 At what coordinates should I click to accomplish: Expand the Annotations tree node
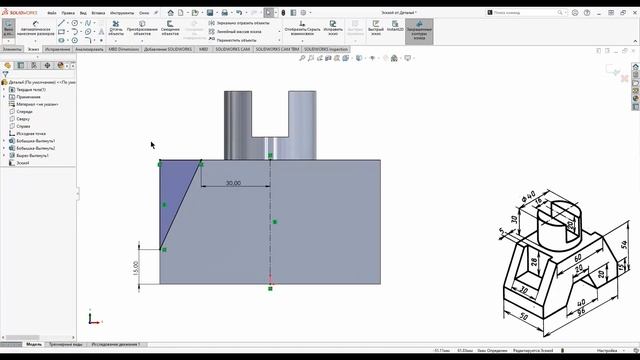[x=4, y=97]
